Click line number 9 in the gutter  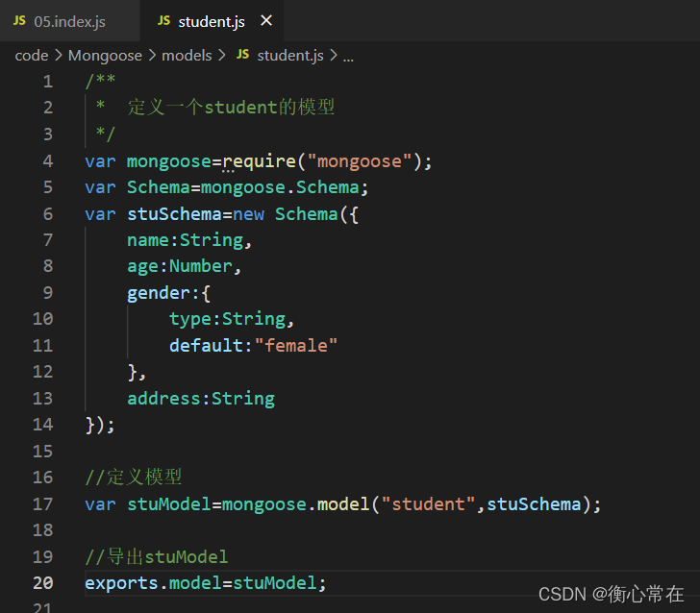point(48,293)
